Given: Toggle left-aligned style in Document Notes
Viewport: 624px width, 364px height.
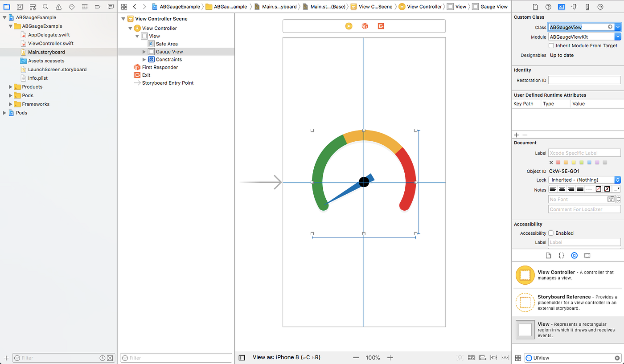Looking at the screenshot, I should [552, 189].
